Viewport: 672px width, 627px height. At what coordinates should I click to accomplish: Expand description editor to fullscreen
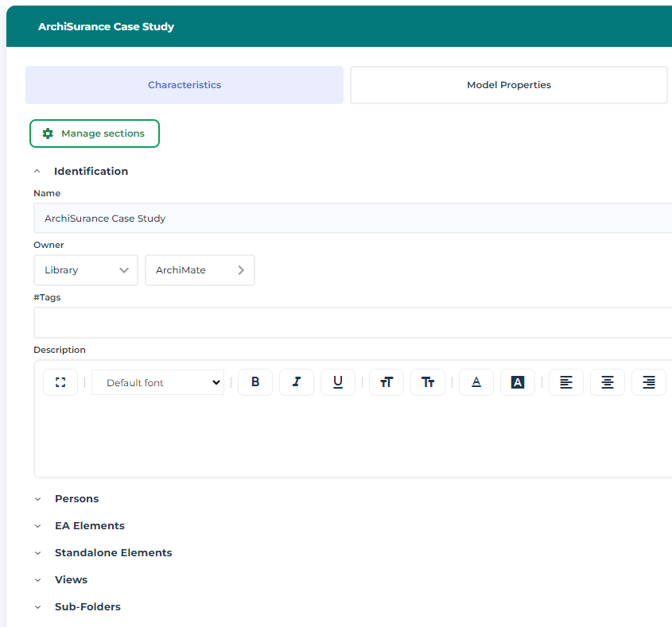click(60, 382)
